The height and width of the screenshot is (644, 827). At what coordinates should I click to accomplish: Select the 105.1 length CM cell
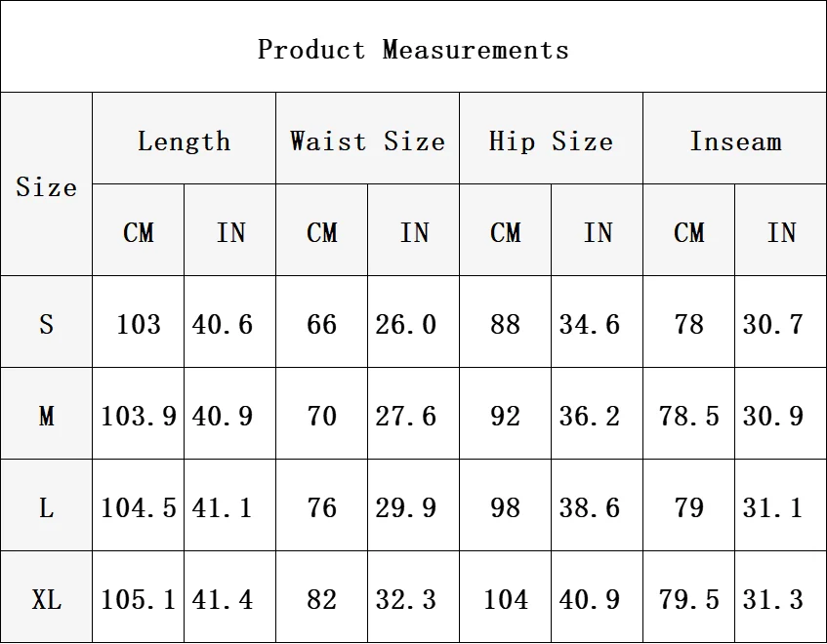coord(139,596)
